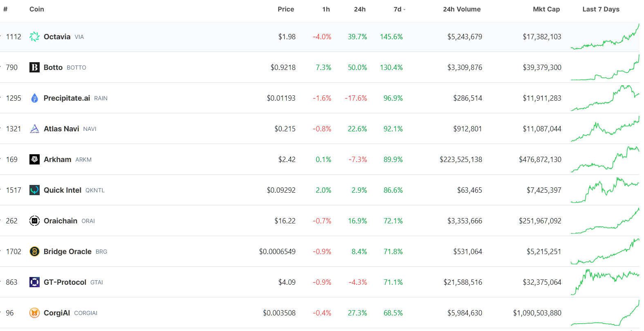Open Arkham's 7-day sparkline chart

click(605, 160)
